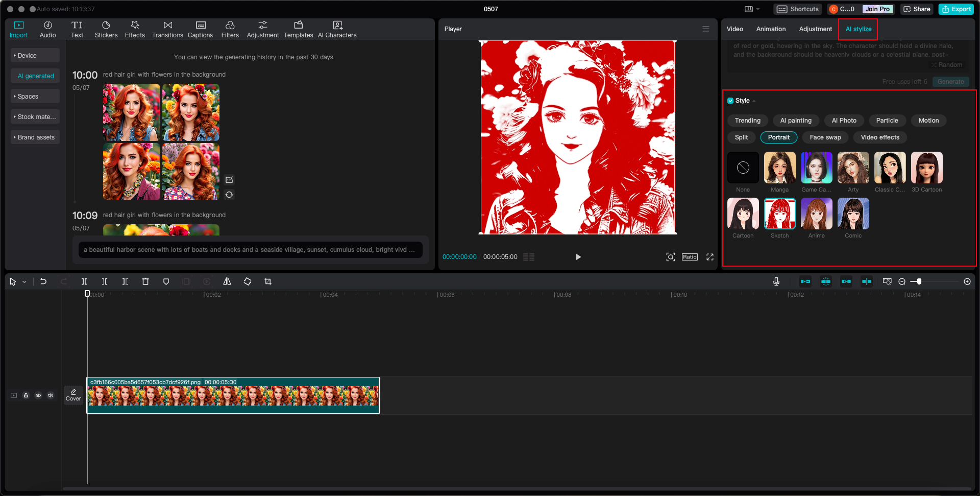Open AI Characters from the top toolbar
The width and height of the screenshot is (980, 496).
tap(337, 29)
